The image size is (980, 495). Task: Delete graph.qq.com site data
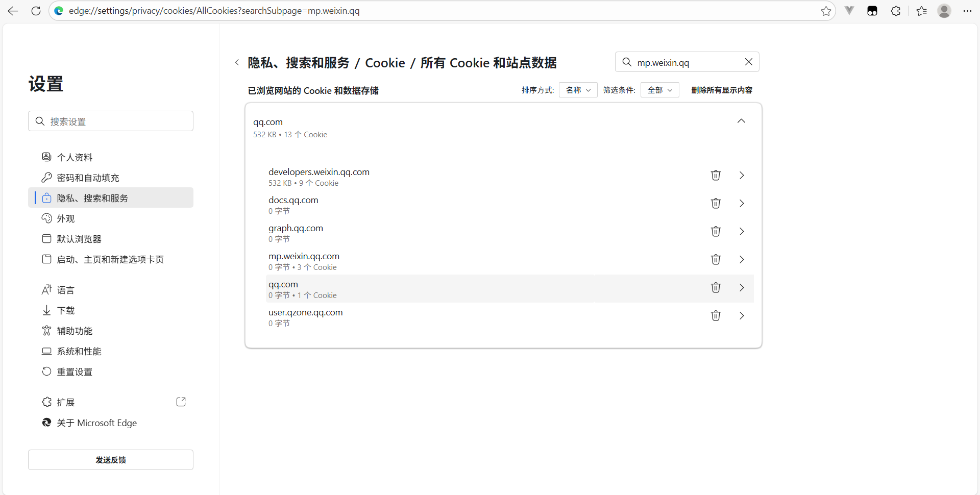point(716,232)
